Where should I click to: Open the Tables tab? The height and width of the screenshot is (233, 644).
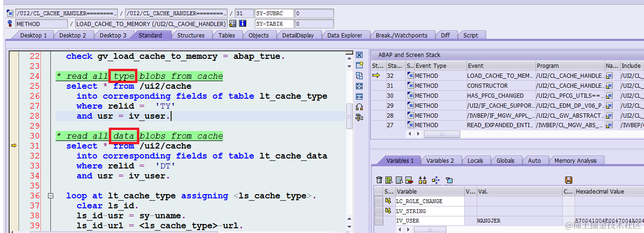coord(227,35)
